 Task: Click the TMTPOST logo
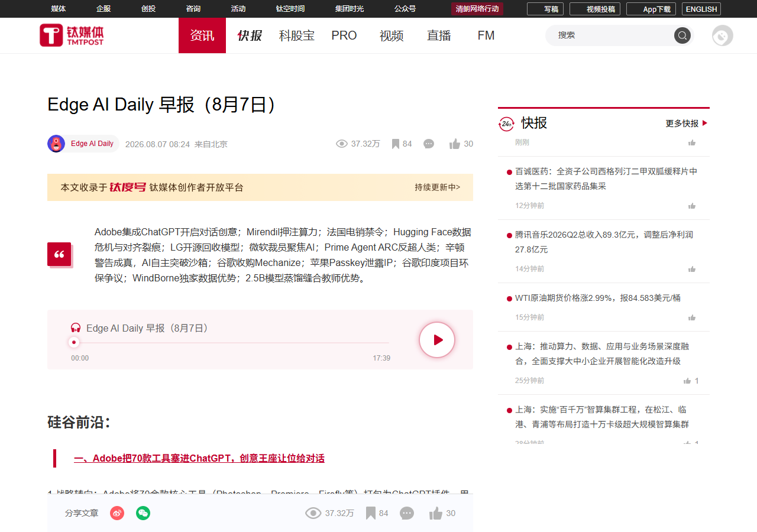click(72, 35)
